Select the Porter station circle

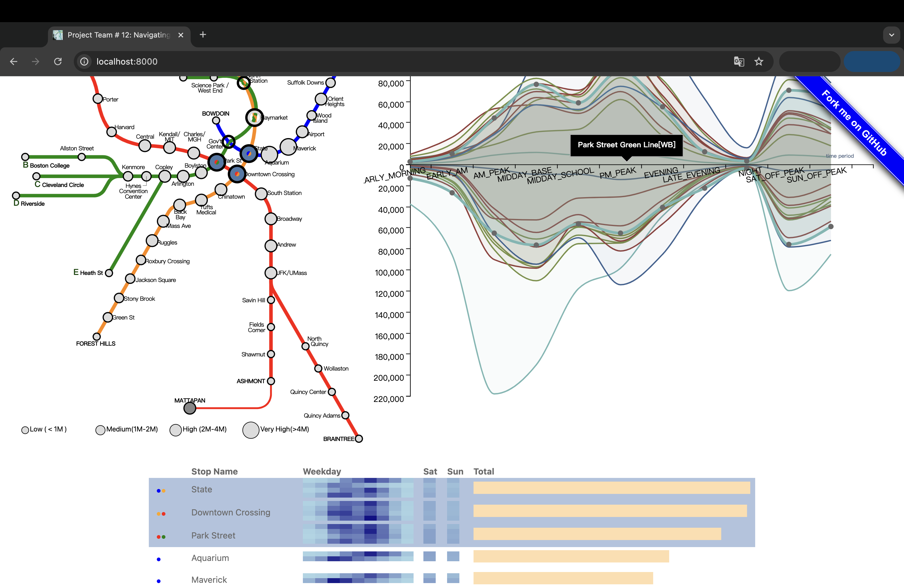coord(97,99)
